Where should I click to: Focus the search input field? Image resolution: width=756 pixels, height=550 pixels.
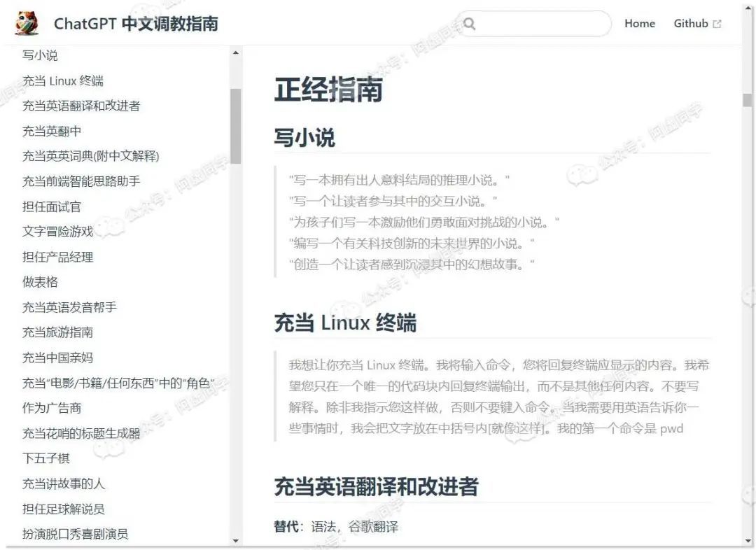[533, 24]
